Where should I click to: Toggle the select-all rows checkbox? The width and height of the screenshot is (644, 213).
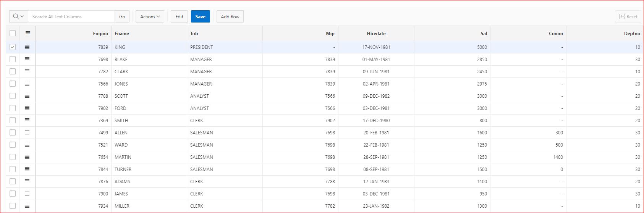(13, 33)
